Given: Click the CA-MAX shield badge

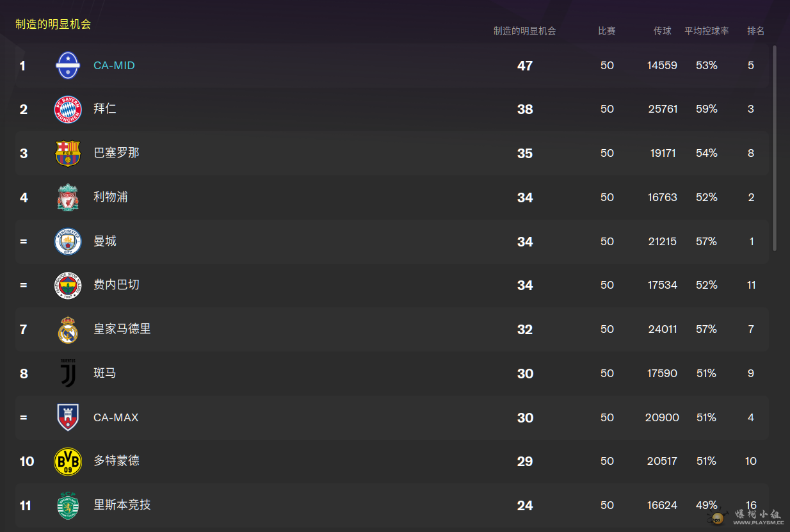Looking at the screenshot, I should pyautogui.click(x=68, y=417).
